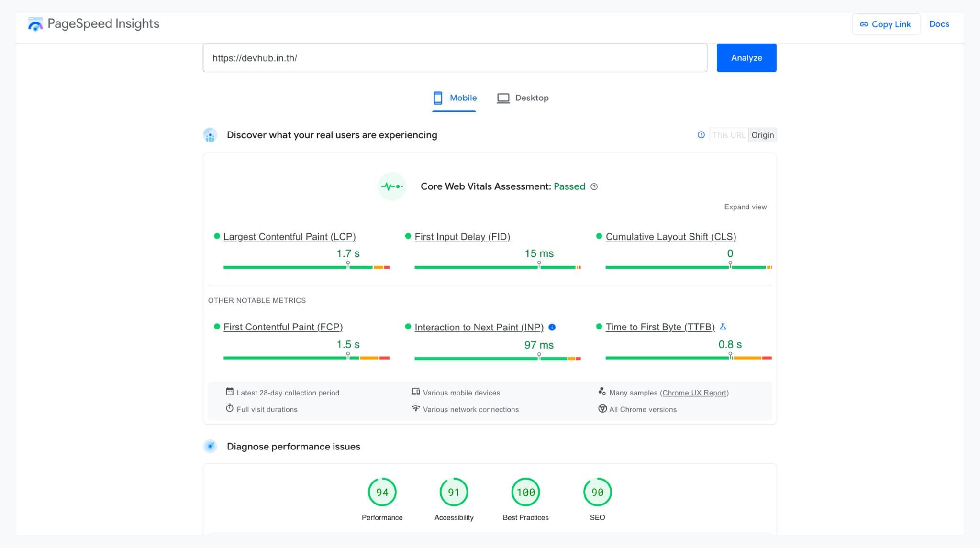Click the FID distribution bar
The height and width of the screenshot is (548, 980).
498,267
